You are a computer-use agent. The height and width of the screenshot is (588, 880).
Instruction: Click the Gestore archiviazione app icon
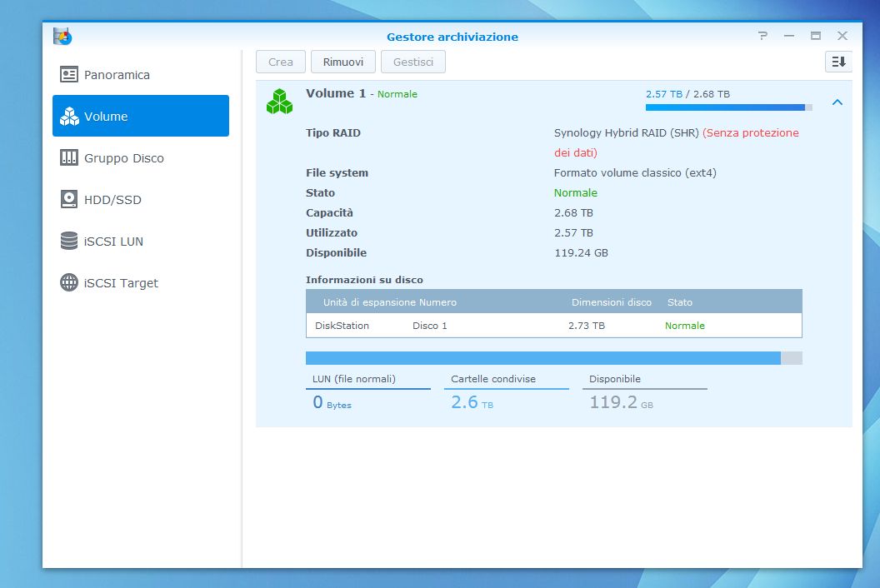[62, 36]
